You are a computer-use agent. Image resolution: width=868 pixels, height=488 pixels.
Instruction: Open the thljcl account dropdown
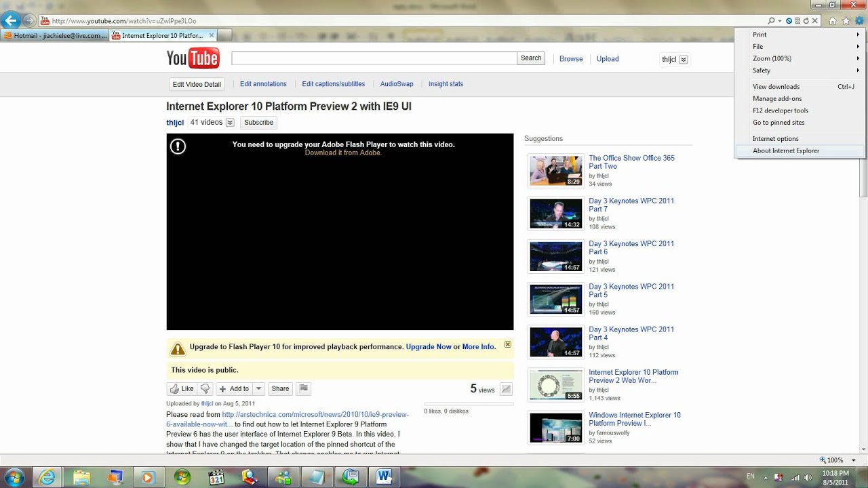[x=684, y=59]
